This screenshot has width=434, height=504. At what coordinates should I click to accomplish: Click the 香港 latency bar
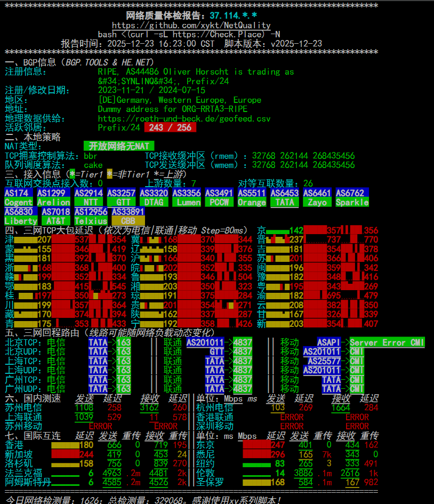tap(64, 444)
